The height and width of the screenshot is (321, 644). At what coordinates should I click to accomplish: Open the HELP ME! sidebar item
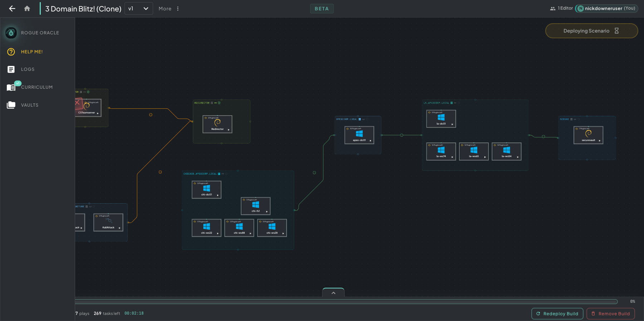[x=32, y=52]
